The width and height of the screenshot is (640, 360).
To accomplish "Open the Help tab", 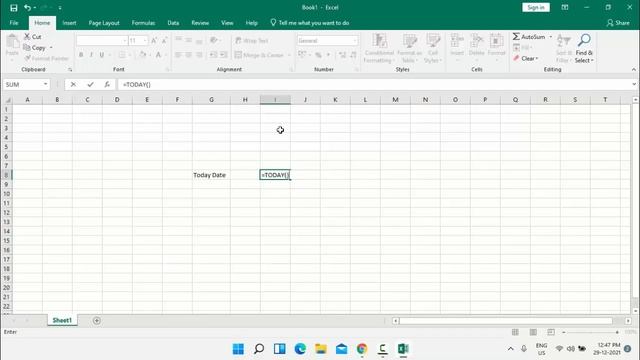I will click(x=251, y=23).
